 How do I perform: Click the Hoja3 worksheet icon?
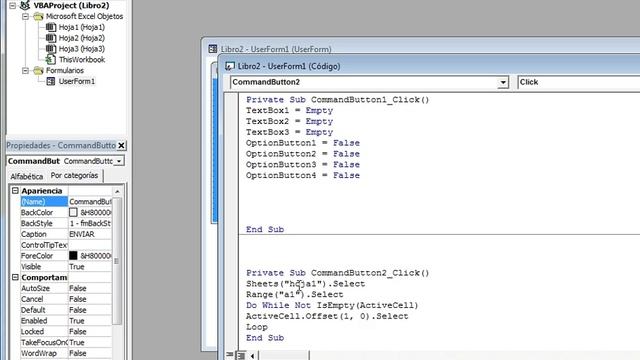[51, 49]
